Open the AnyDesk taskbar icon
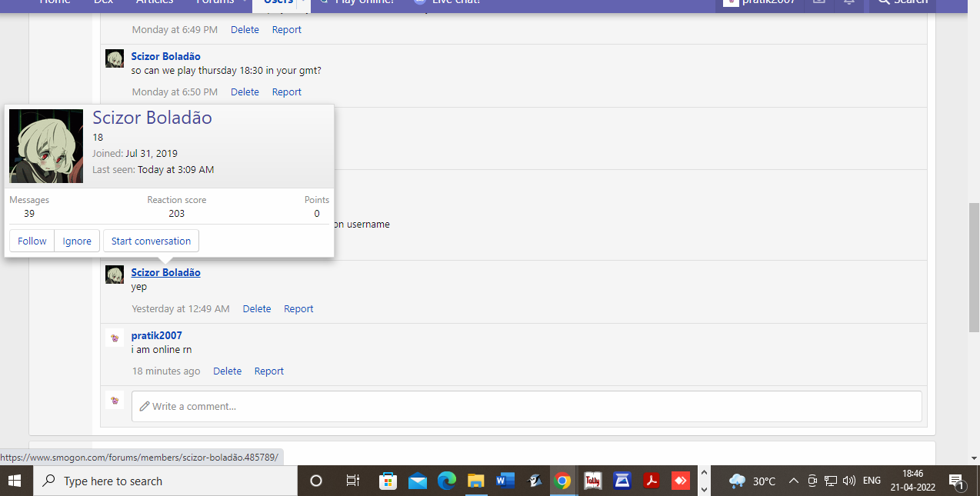Viewport: 980px width, 496px height. pyautogui.click(x=681, y=481)
